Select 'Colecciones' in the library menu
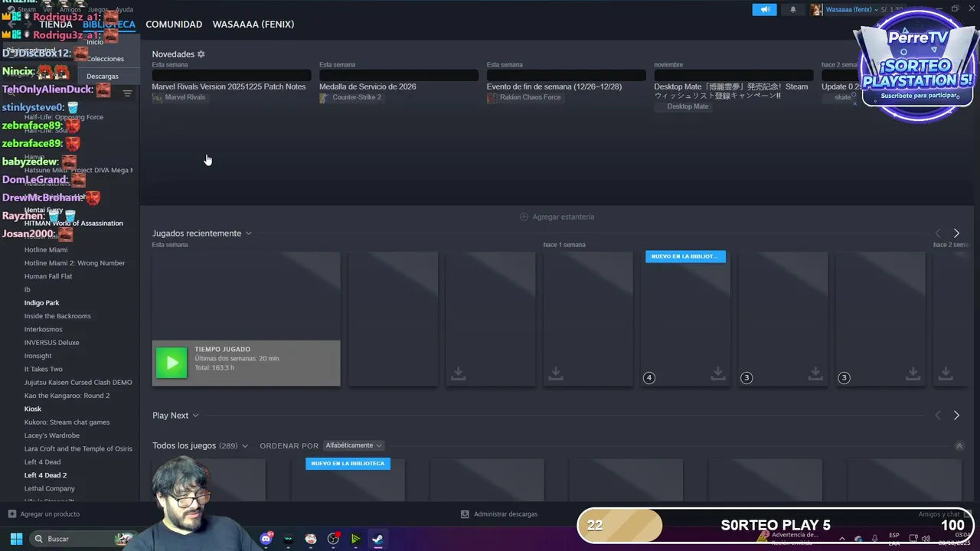This screenshot has height=551, width=980. pos(105,59)
